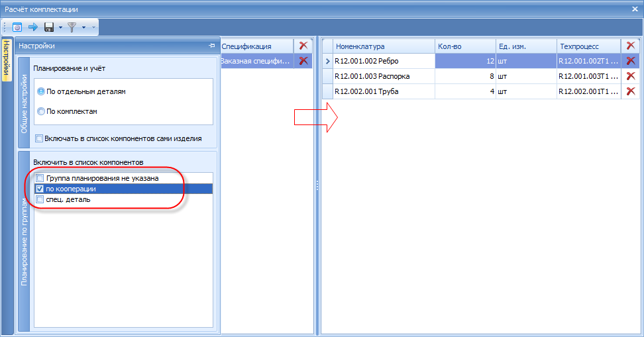Switch to Планирование по группам section

(x=24, y=242)
